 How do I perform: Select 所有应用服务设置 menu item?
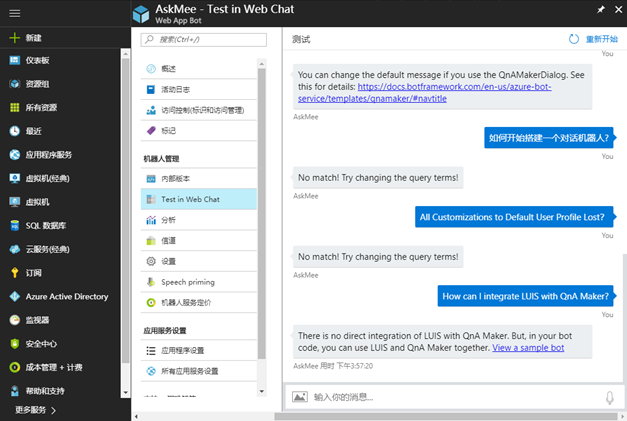point(199,371)
